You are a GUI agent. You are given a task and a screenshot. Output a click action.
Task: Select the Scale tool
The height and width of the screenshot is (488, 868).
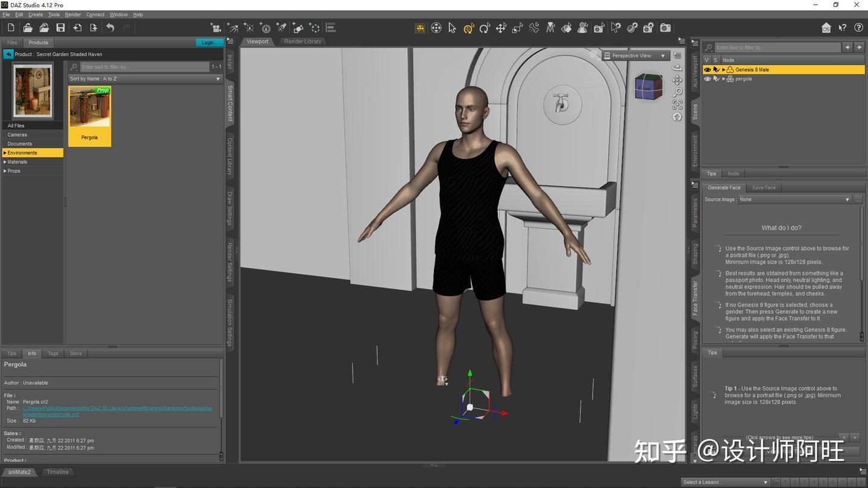517,28
